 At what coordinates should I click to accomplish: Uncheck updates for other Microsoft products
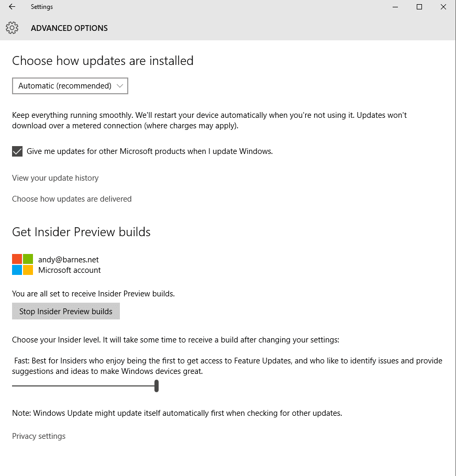(17, 151)
